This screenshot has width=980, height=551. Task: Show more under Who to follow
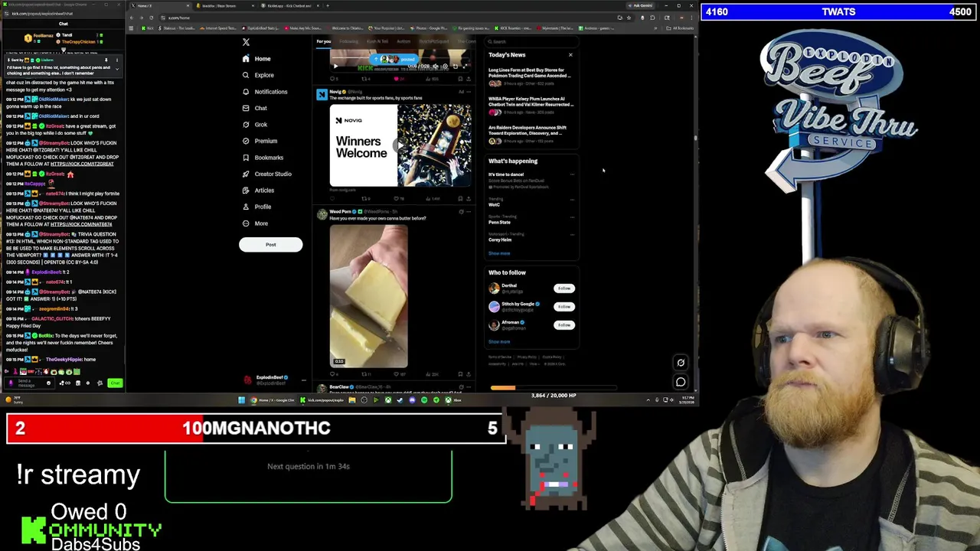point(499,342)
